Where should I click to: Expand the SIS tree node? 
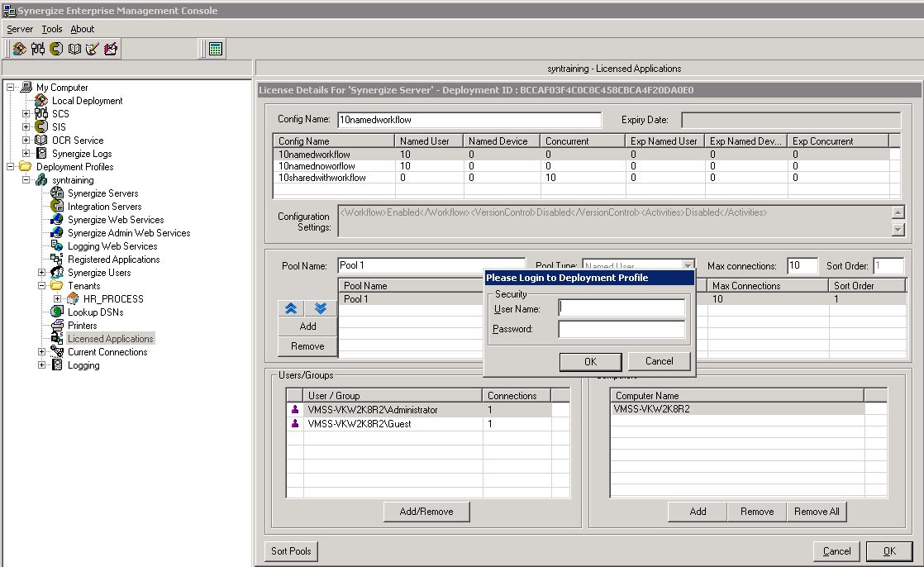point(26,126)
